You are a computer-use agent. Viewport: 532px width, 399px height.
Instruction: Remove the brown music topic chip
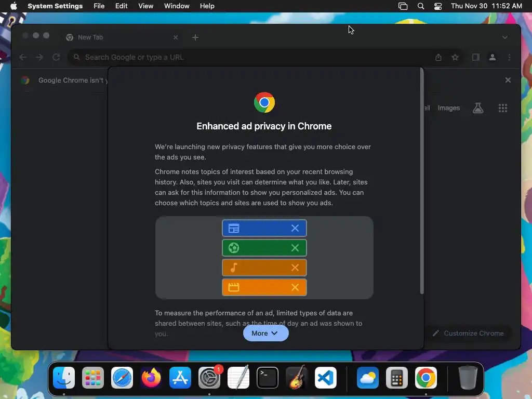(295, 268)
